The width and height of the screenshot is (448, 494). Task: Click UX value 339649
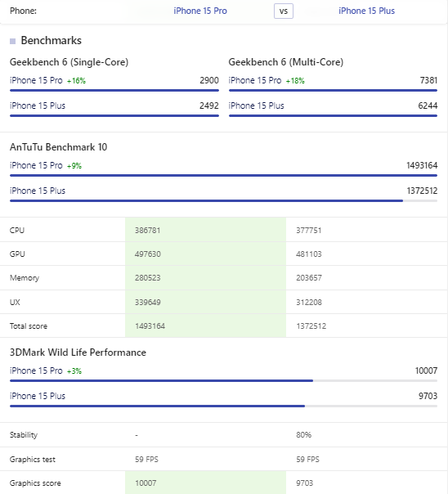coord(148,303)
